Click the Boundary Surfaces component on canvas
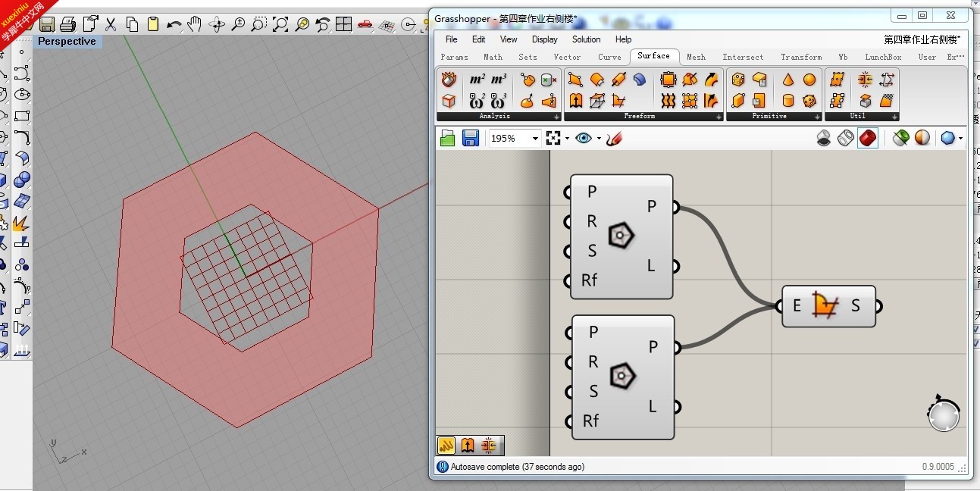Screen dimensions: 980x491 (x=828, y=306)
